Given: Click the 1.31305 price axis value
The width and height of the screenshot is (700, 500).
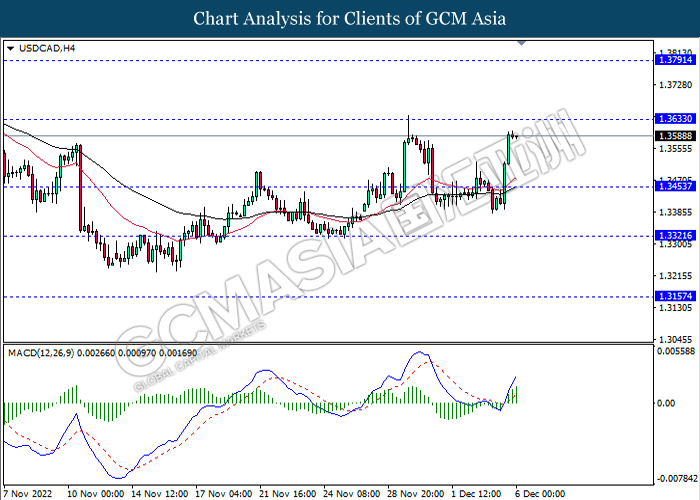Looking at the screenshot, I should (675, 308).
